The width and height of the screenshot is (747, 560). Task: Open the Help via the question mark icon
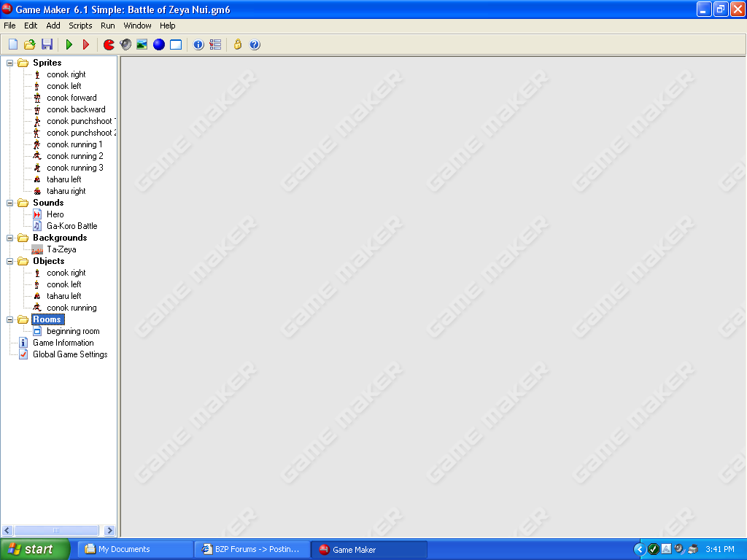click(254, 44)
